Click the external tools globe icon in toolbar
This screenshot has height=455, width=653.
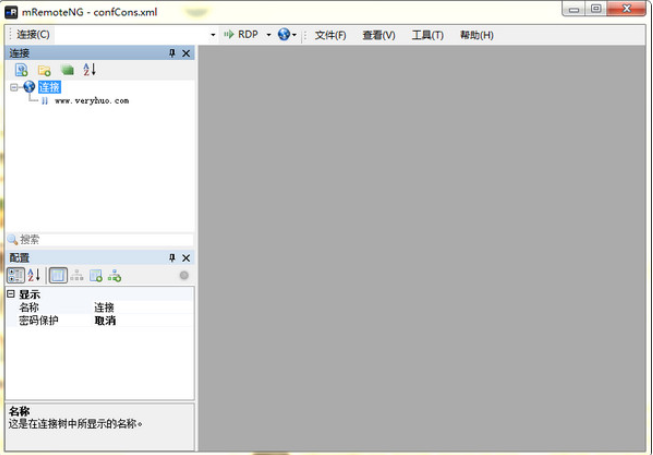(284, 34)
